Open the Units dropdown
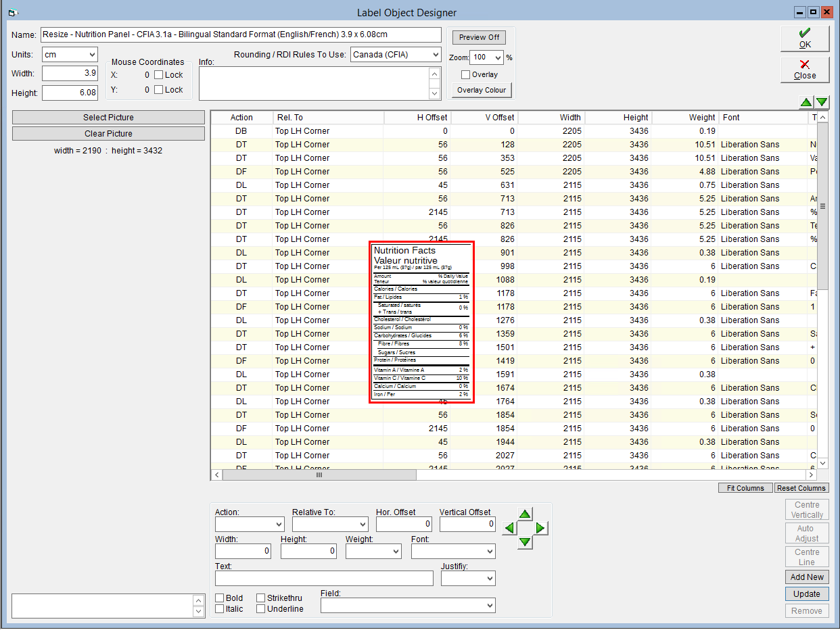840x630 pixels. click(x=91, y=55)
